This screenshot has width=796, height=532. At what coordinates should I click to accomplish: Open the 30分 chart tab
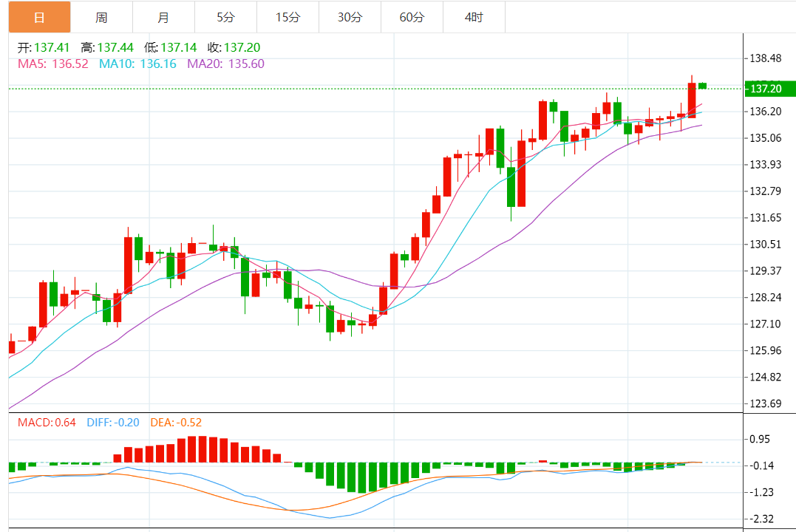click(350, 17)
